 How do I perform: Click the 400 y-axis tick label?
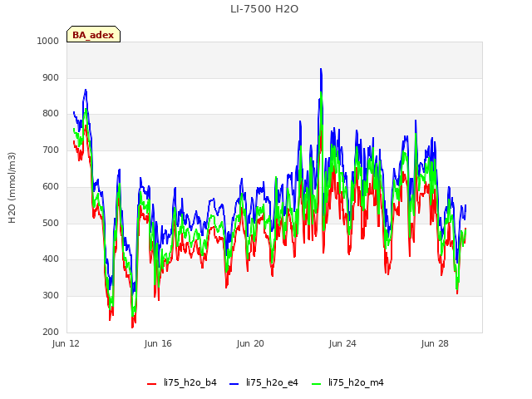click(x=51, y=259)
